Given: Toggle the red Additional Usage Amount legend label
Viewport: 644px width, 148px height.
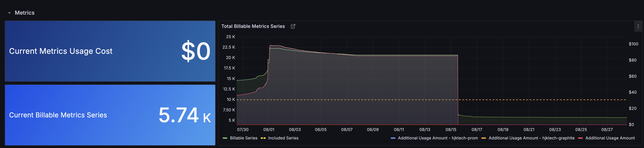Looking at the screenshot, I should tap(610, 138).
